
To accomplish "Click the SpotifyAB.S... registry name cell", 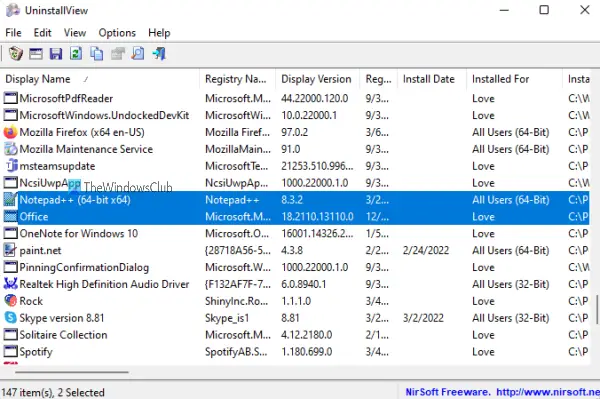I will click(236, 352).
